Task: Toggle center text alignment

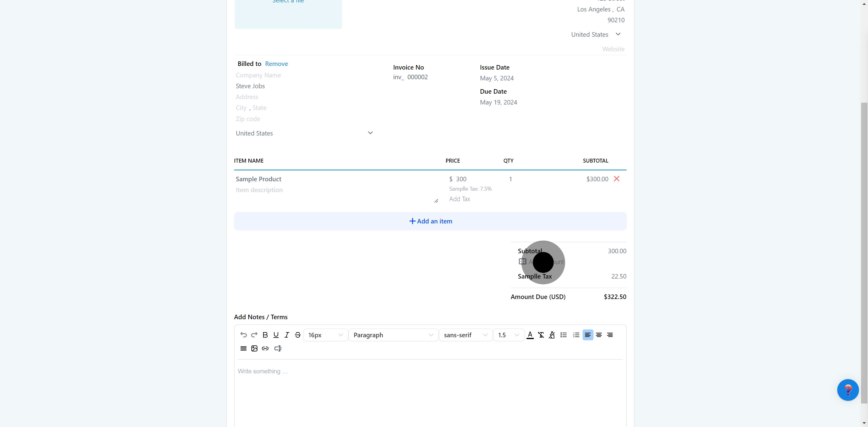Action: (599, 335)
